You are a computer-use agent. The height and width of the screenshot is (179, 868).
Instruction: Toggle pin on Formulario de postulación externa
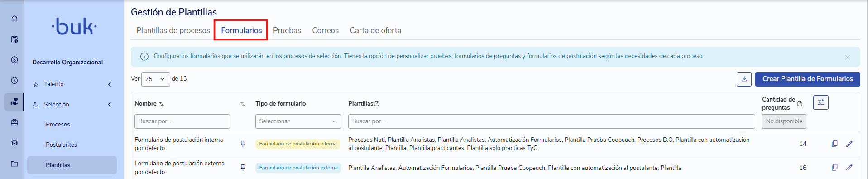click(243, 168)
